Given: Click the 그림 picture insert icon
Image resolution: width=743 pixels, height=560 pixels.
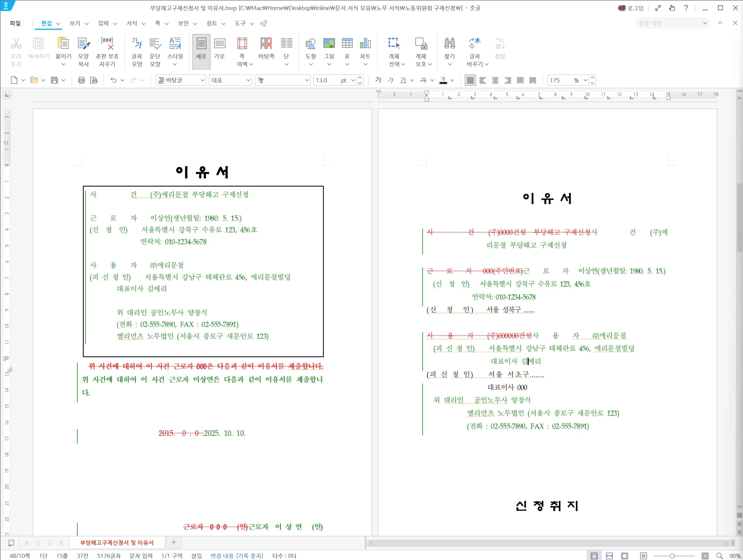Looking at the screenshot, I should click(329, 44).
